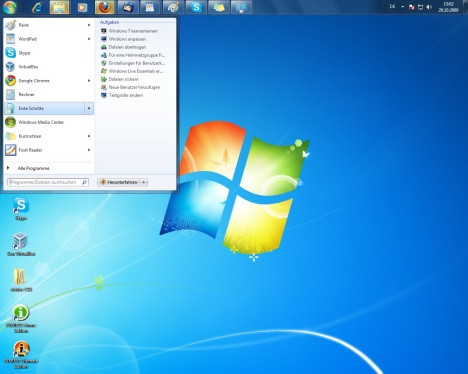Select the Skype desktop shortcut
Viewport: 468px width, 374px height.
(21, 209)
